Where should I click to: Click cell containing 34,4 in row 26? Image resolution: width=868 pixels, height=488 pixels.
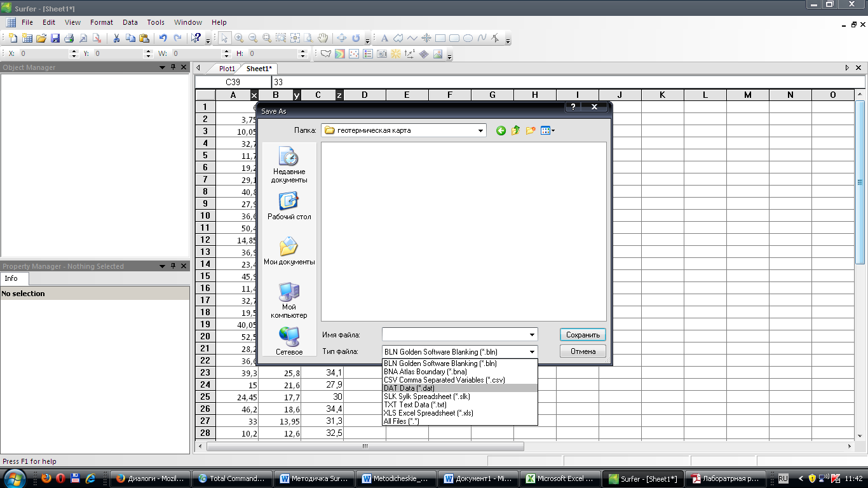tap(322, 409)
